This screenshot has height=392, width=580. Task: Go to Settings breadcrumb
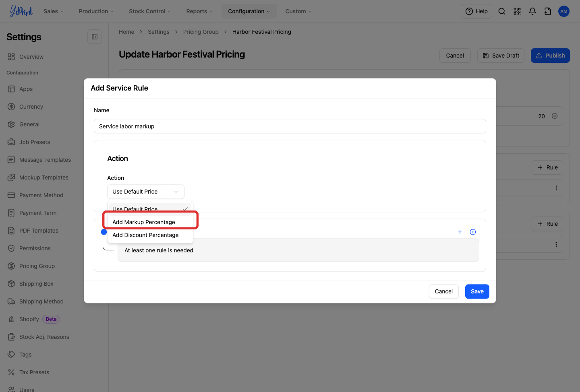click(x=159, y=32)
